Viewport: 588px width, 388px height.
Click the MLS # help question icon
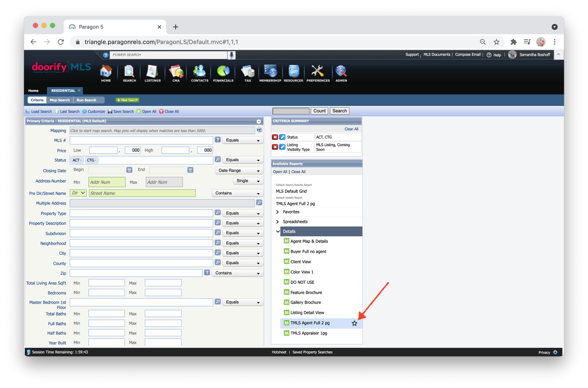pyautogui.click(x=218, y=140)
